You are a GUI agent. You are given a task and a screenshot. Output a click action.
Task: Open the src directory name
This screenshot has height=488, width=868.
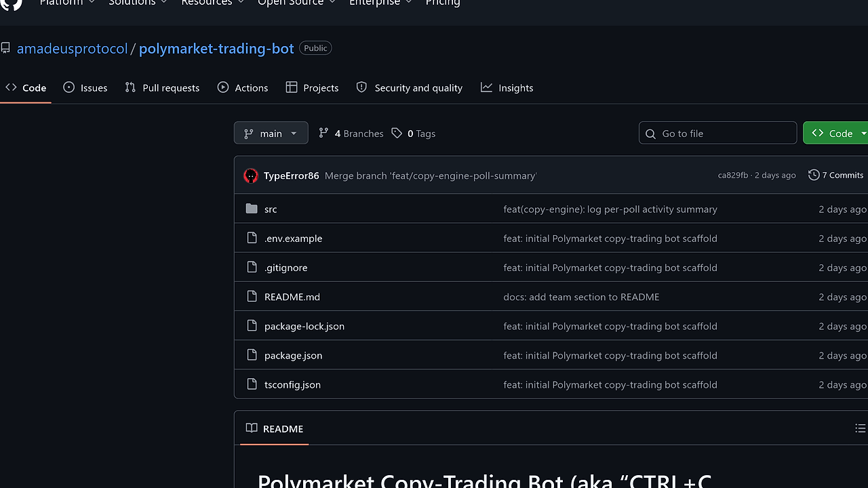tap(271, 209)
